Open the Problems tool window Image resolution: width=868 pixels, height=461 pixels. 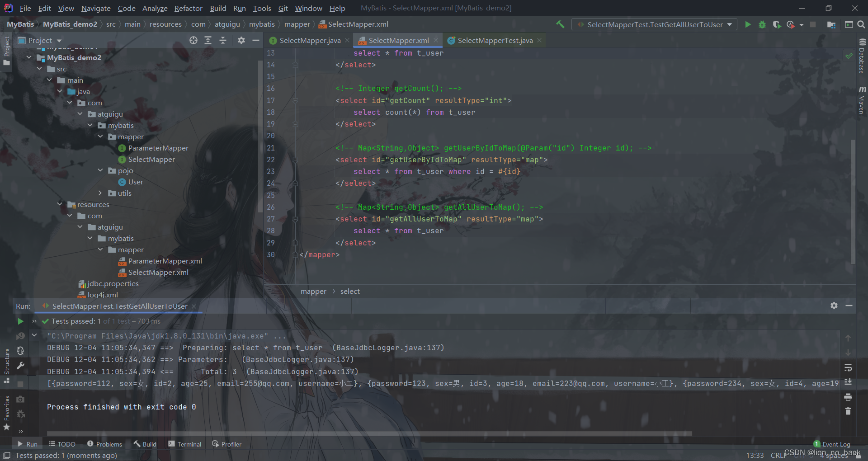coord(104,444)
